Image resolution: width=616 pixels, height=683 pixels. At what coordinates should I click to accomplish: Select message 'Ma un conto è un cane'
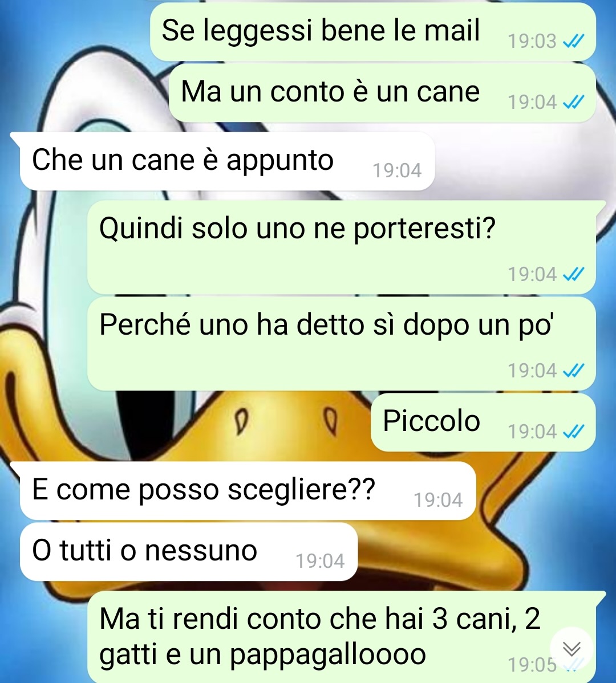382,93
